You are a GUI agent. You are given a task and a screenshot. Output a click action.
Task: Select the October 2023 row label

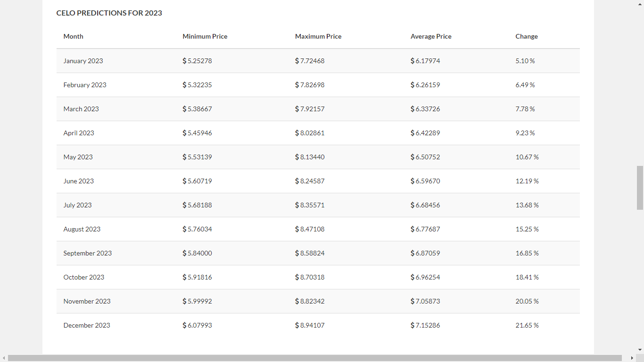[84, 277]
